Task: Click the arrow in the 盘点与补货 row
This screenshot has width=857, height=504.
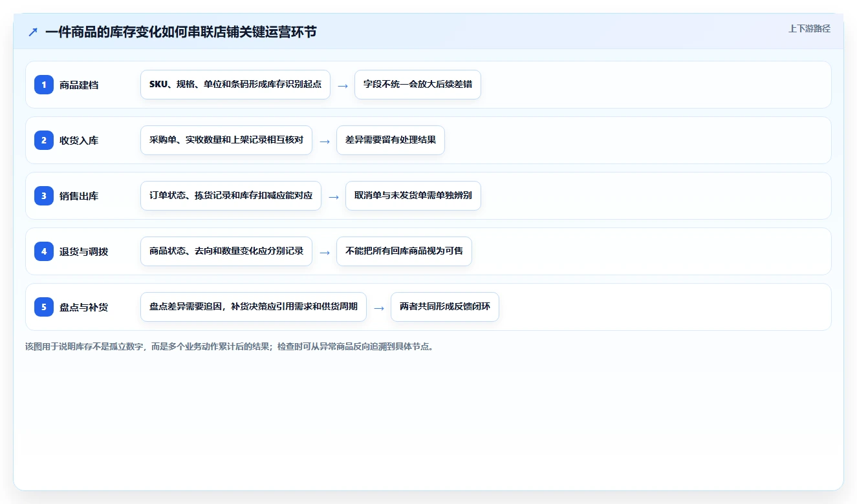Action: point(379,308)
